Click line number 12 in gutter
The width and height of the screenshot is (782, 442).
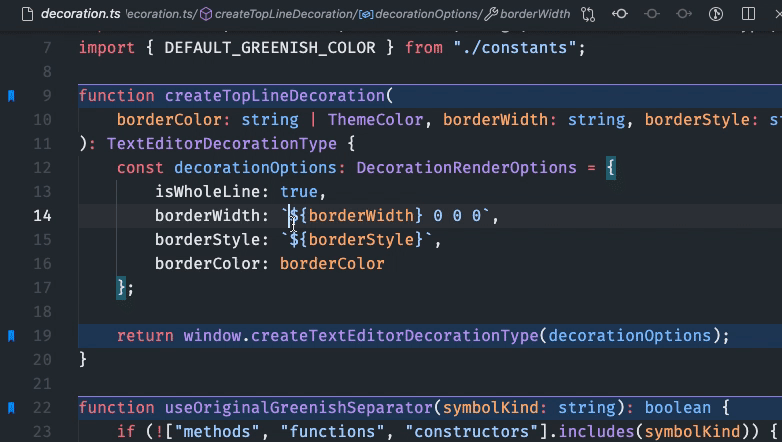(42, 168)
